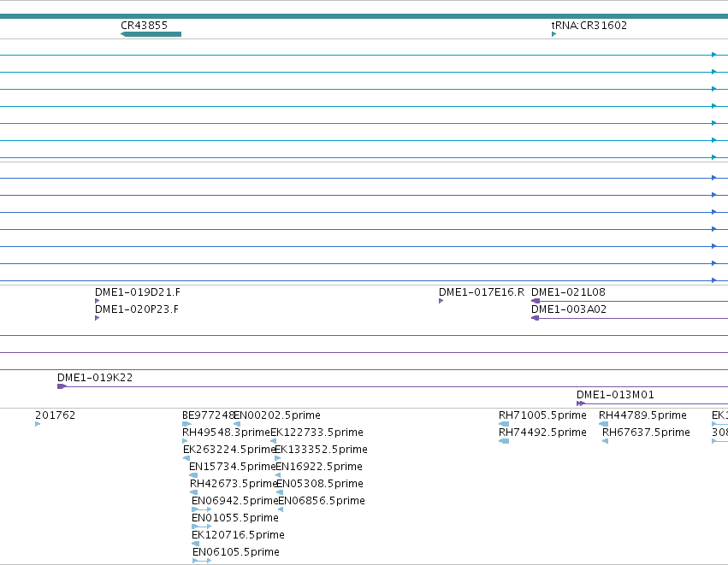Click the EN06942.5prime spliced glyph

coord(202,509)
